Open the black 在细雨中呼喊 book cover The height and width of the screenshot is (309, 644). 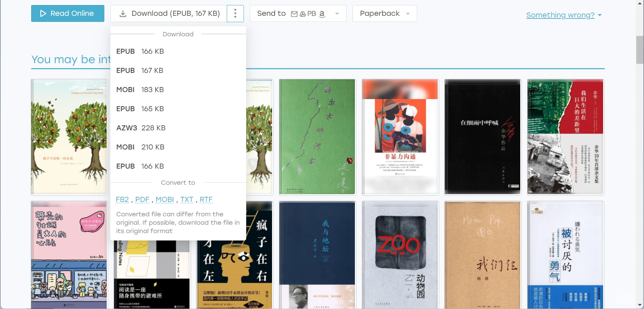point(483,137)
